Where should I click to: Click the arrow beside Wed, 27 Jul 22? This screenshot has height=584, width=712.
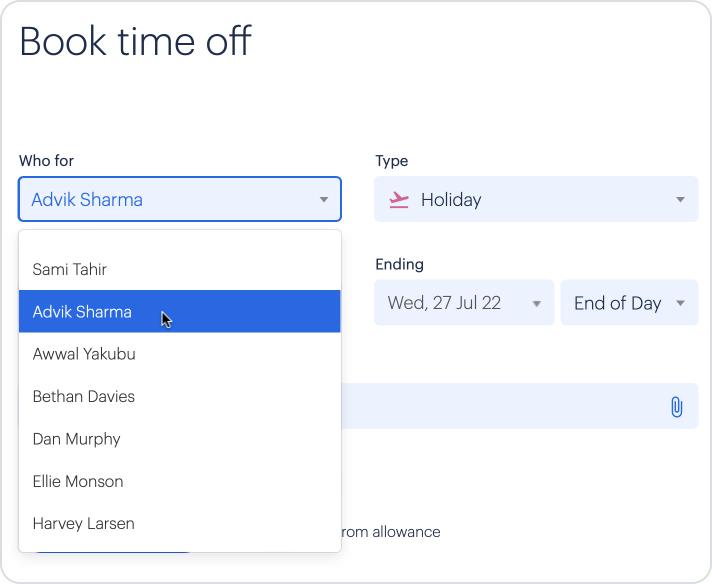click(x=537, y=303)
